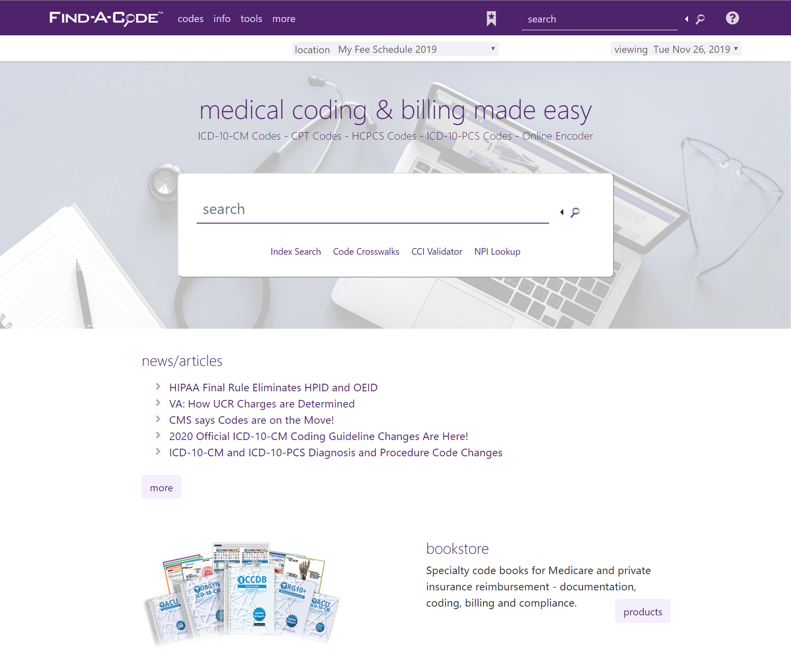Click the Find-A-Code logo
Screen dimensions: 791x672
coord(106,19)
